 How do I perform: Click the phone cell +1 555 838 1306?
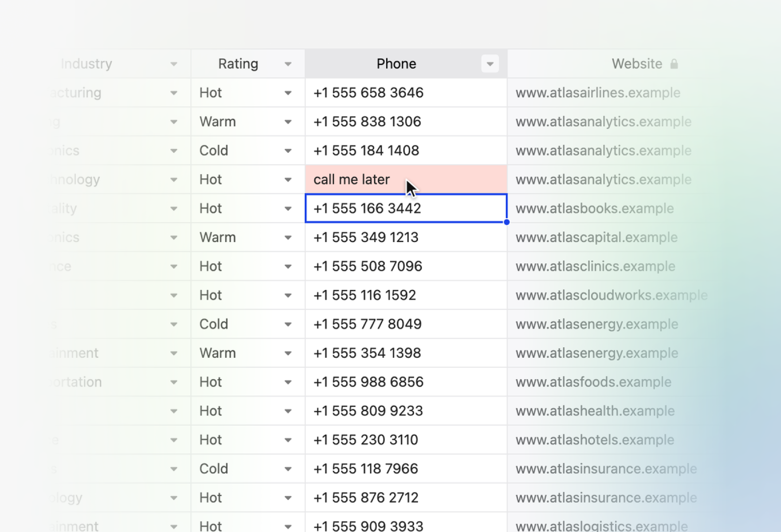406,121
